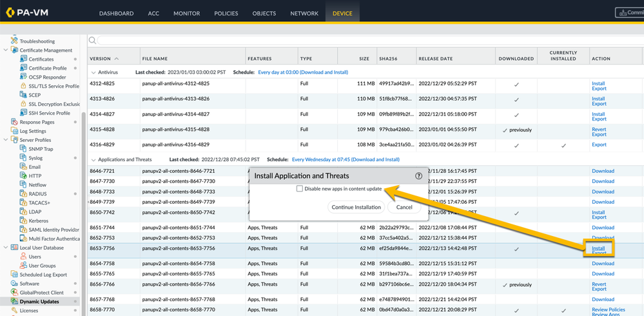
Task: Click the Kerberos icon in the sidebar
Action: coord(23,221)
